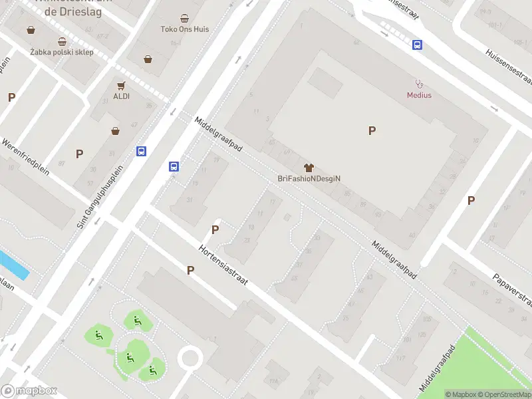This screenshot has width=532, height=399.
Task: Select the parking P on Hortensiastraat
Action: [191, 271]
